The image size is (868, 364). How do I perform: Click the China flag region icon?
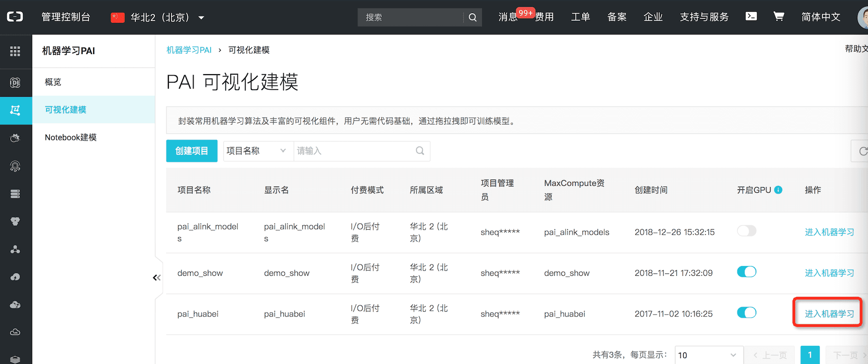tap(117, 17)
